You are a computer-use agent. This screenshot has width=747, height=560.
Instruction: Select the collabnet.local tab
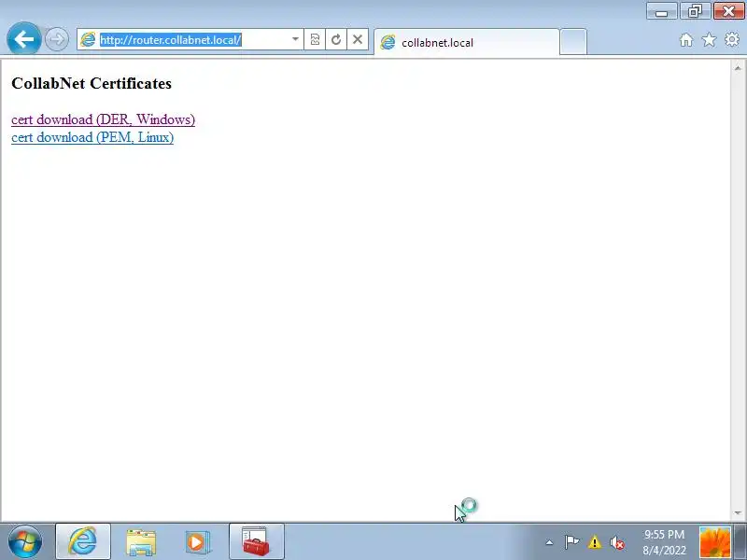click(467, 42)
